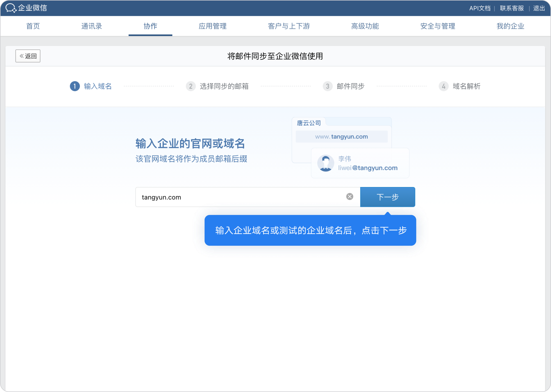The image size is (551, 392).
Task: Open 应用管理 tab
Action: point(213,26)
